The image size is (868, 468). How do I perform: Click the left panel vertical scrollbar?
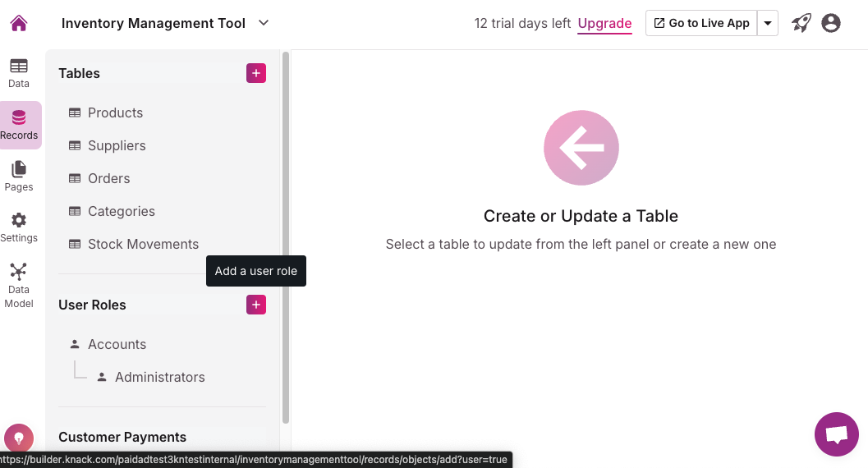pyautogui.click(x=286, y=238)
